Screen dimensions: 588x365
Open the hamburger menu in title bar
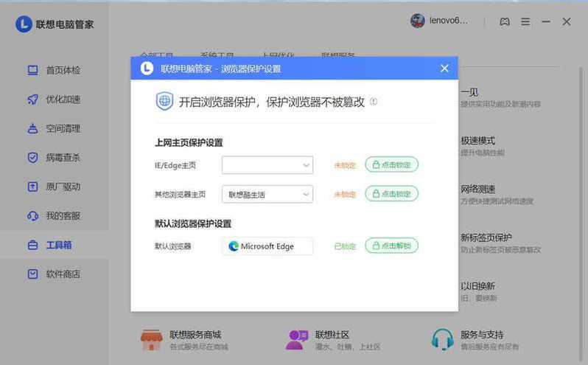[x=525, y=22]
